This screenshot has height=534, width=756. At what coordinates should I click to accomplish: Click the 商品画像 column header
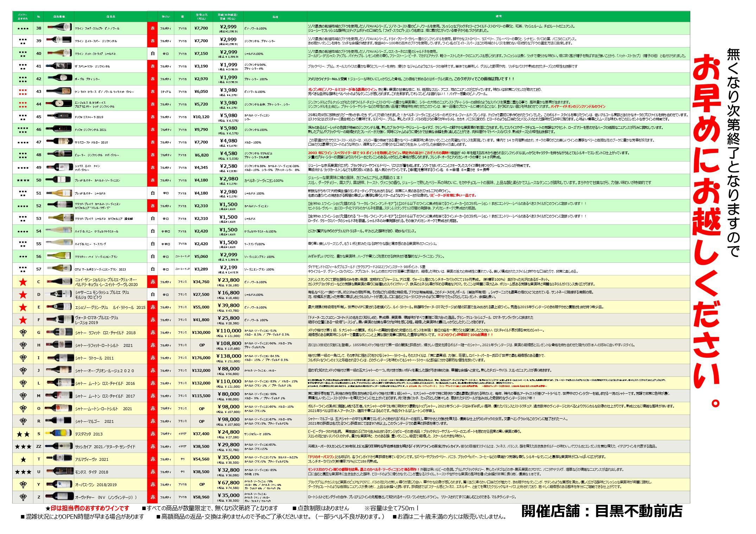[x=59, y=17]
